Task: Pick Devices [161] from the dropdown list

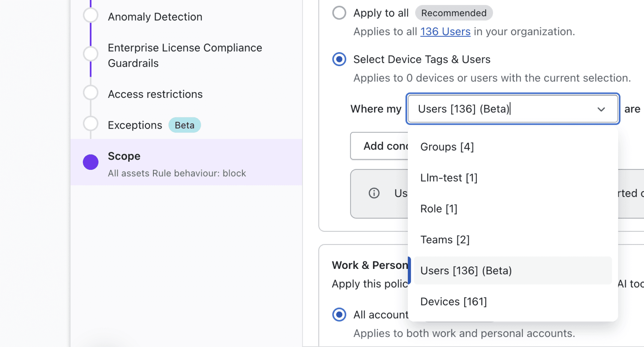Action: click(x=513, y=301)
